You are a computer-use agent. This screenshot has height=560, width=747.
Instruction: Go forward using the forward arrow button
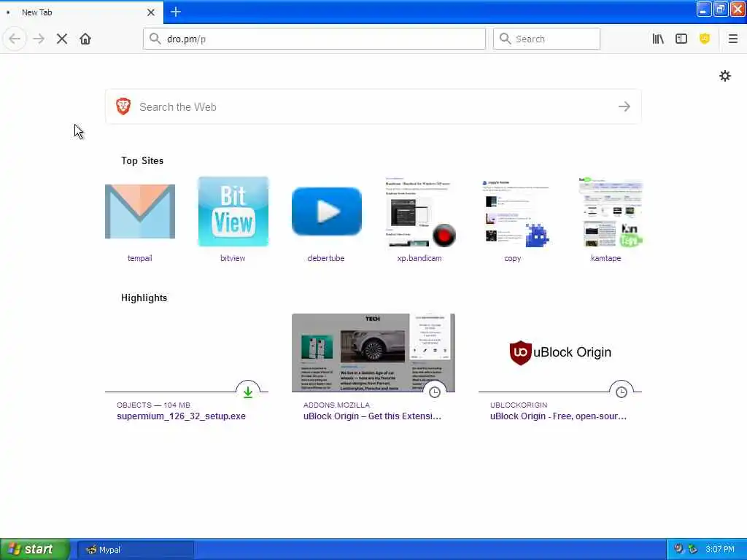[x=39, y=39]
